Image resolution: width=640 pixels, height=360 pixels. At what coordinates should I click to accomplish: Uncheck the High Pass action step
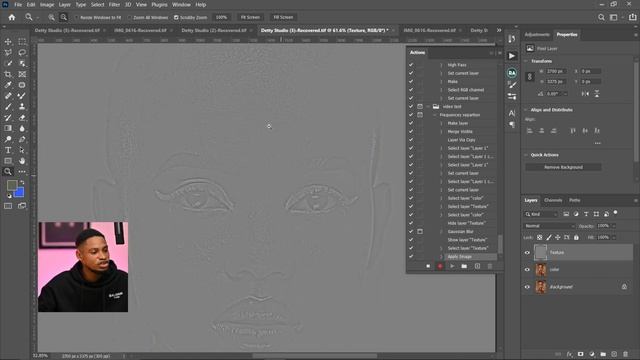(x=411, y=65)
